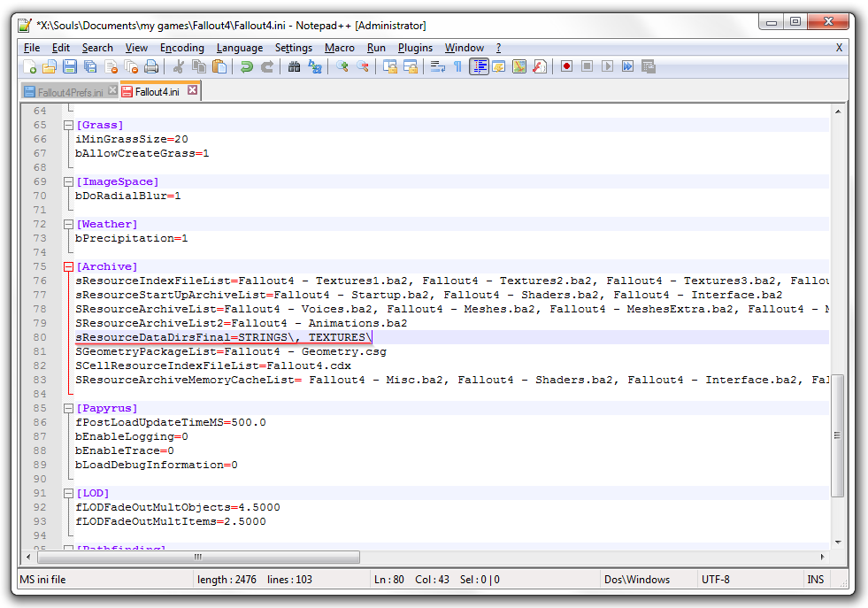This screenshot has height=608, width=868.
Task: Open the Function List icon
Action: pyautogui.click(x=540, y=67)
